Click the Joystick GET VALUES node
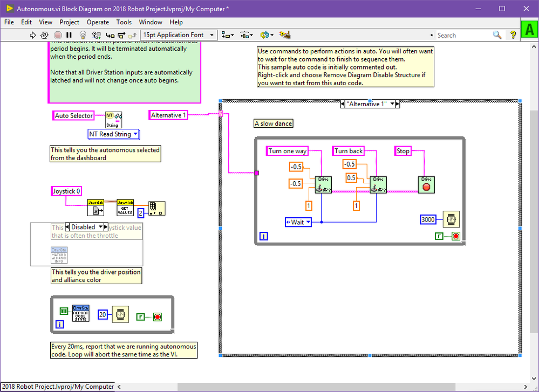 coord(125,208)
